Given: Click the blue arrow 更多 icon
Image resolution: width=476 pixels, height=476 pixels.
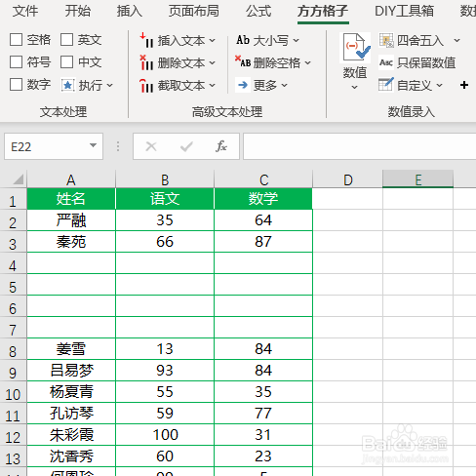Looking at the screenshot, I should (x=243, y=85).
